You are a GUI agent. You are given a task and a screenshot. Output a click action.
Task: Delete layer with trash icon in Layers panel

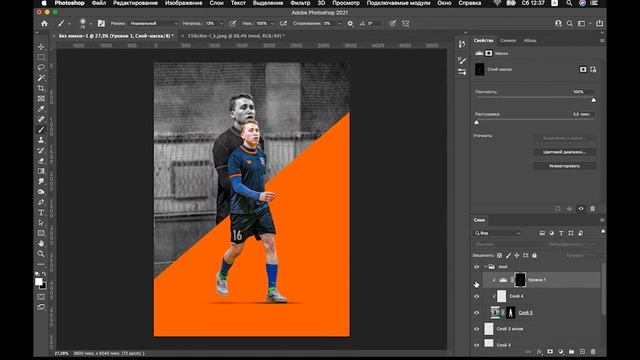coord(593,351)
